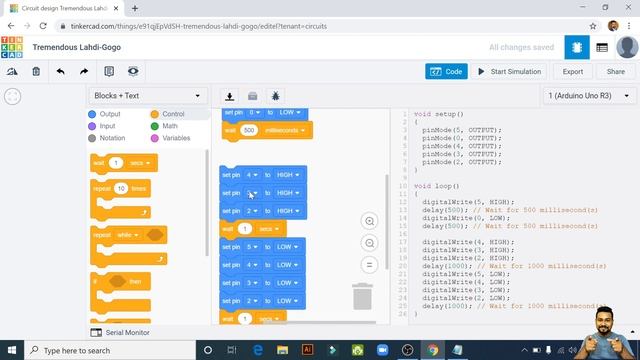Image resolution: width=640 pixels, height=360 pixels.
Task: Select the Variables block category
Action: point(171,138)
